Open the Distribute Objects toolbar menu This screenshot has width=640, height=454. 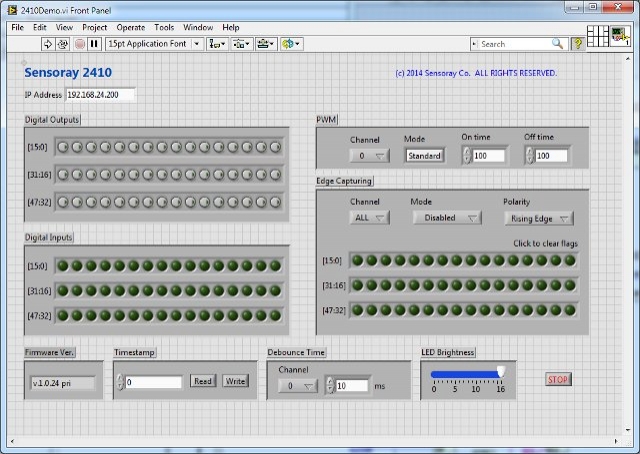[x=241, y=44]
